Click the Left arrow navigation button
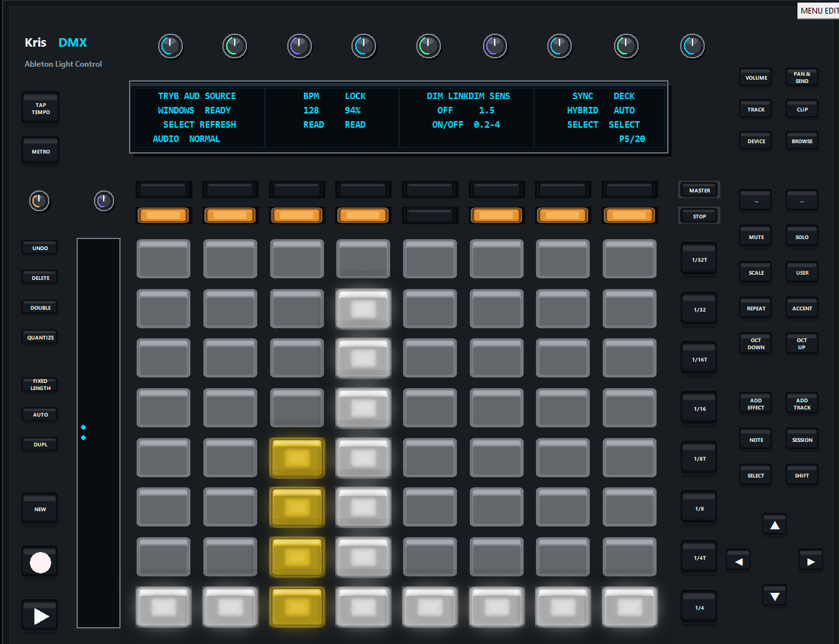 click(739, 561)
